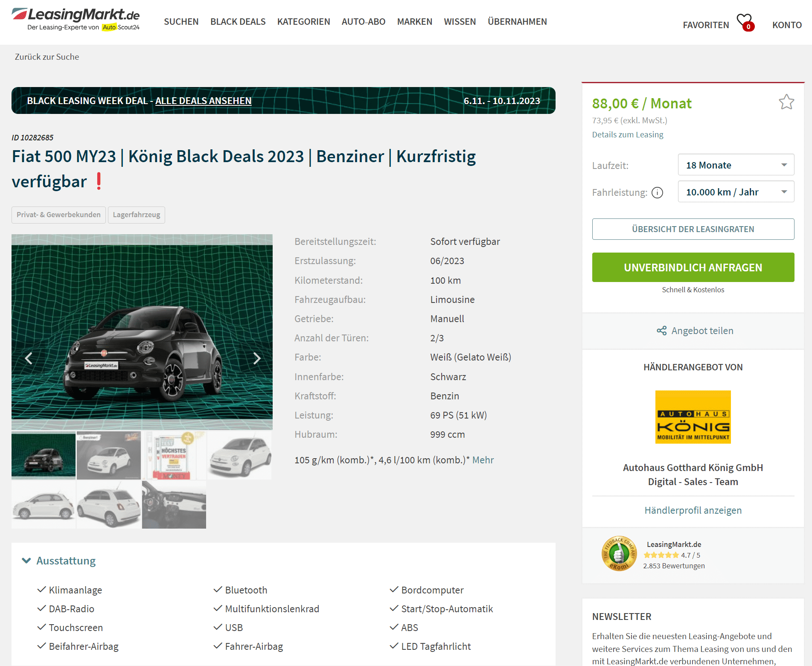Click the Fahrleistung info icon
Image resolution: width=812 pixels, height=666 pixels.
click(658, 193)
